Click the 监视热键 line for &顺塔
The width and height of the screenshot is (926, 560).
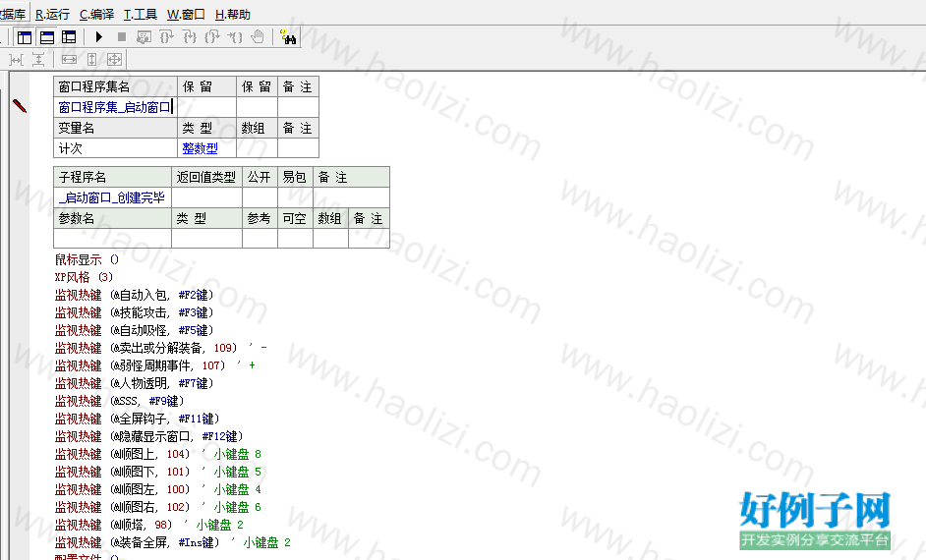click(x=148, y=526)
